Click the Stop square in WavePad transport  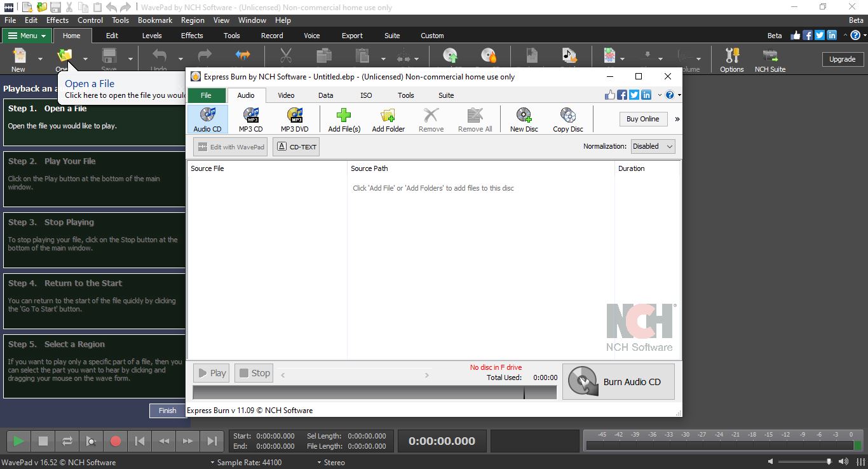(x=43, y=440)
